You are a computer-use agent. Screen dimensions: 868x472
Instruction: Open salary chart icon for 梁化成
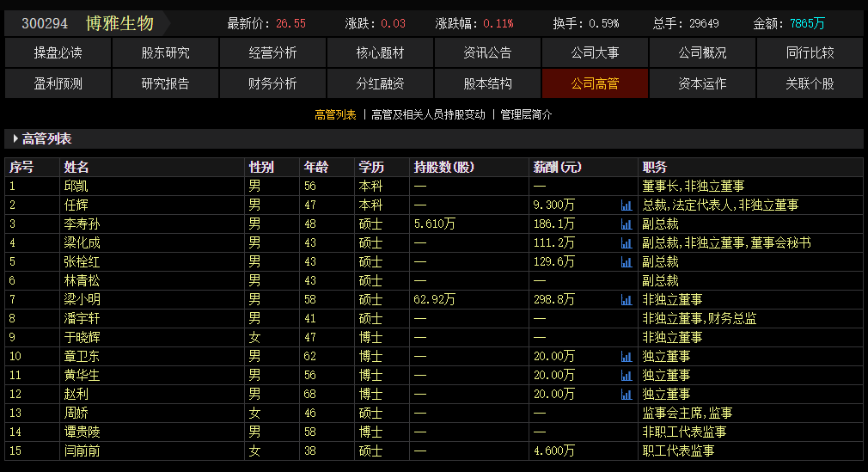[x=627, y=243]
